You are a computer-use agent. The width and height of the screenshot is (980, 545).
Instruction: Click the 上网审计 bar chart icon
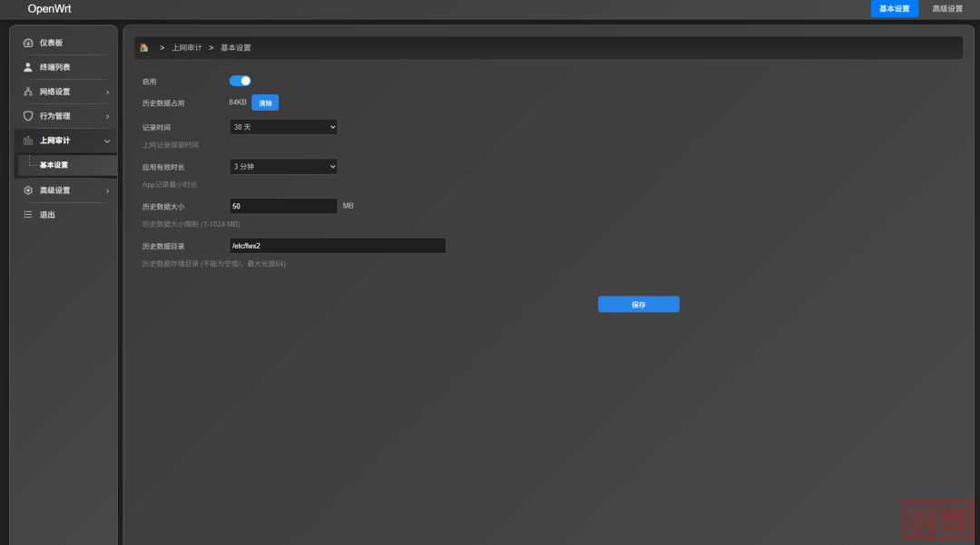pos(28,141)
